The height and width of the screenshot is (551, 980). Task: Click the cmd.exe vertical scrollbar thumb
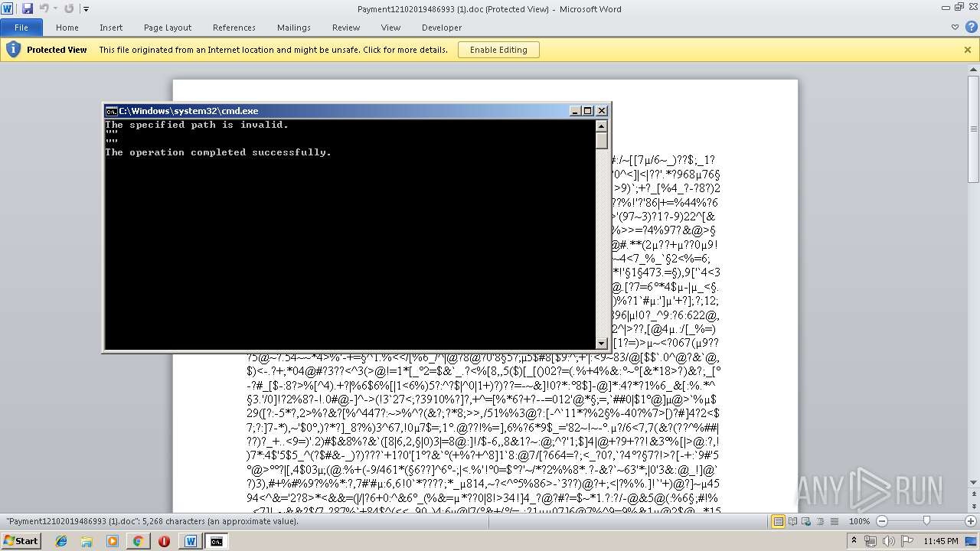(602, 141)
